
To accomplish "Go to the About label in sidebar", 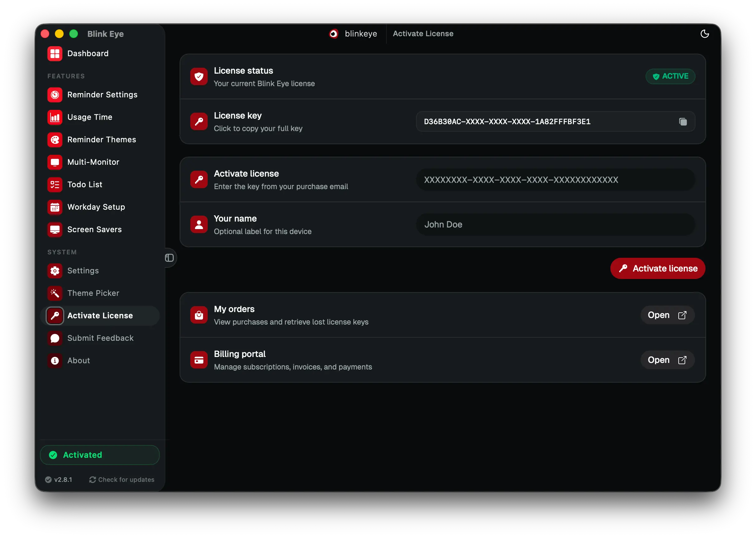I will [x=79, y=361].
